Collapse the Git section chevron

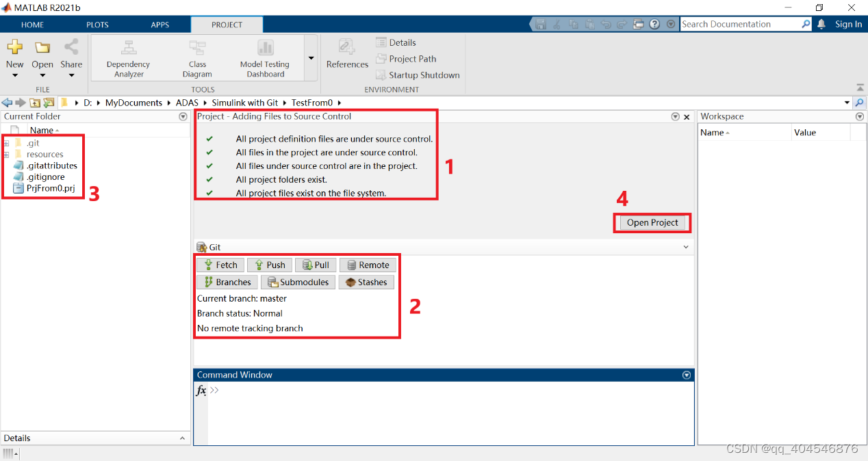coord(686,247)
